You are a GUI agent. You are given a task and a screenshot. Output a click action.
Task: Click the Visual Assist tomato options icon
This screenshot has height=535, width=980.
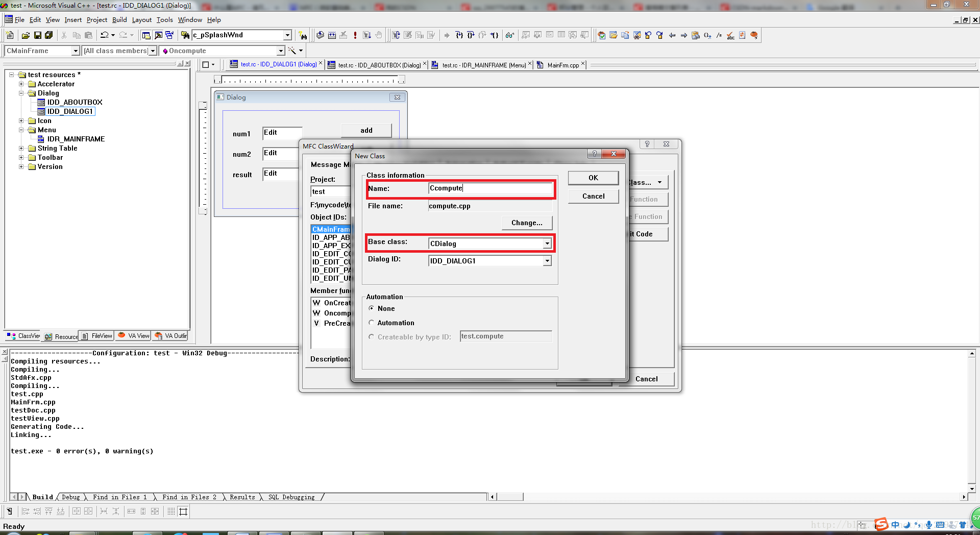click(x=754, y=35)
